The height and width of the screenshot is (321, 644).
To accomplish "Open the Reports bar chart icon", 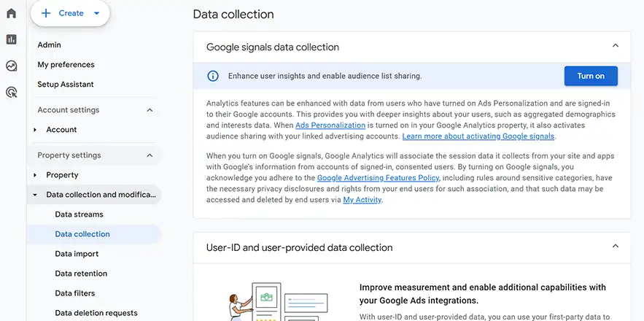I will [12, 39].
